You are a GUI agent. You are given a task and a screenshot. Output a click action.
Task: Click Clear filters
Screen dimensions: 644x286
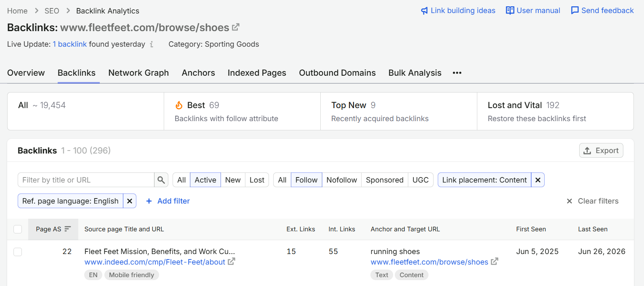(x=592, y=201)
